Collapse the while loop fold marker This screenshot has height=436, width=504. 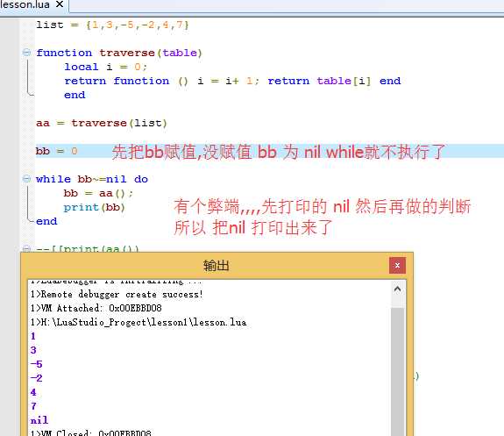coord(26,179)
